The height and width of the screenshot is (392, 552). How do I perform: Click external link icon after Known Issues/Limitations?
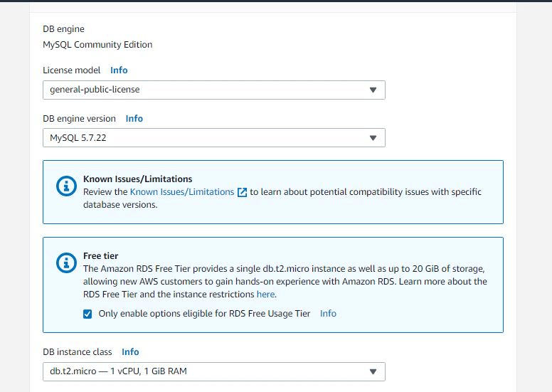(x=242, y=192)
